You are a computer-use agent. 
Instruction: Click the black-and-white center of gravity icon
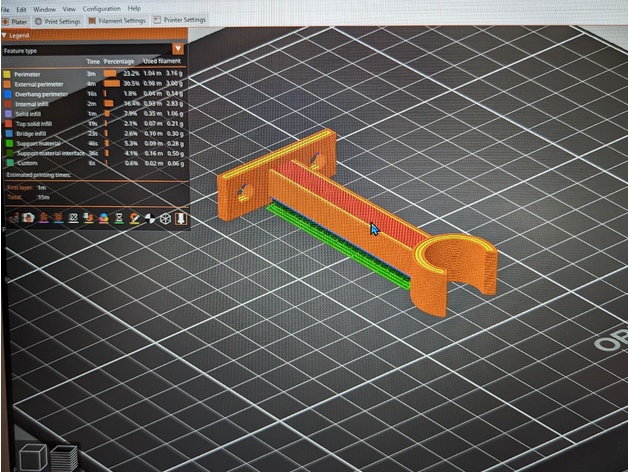148,217
